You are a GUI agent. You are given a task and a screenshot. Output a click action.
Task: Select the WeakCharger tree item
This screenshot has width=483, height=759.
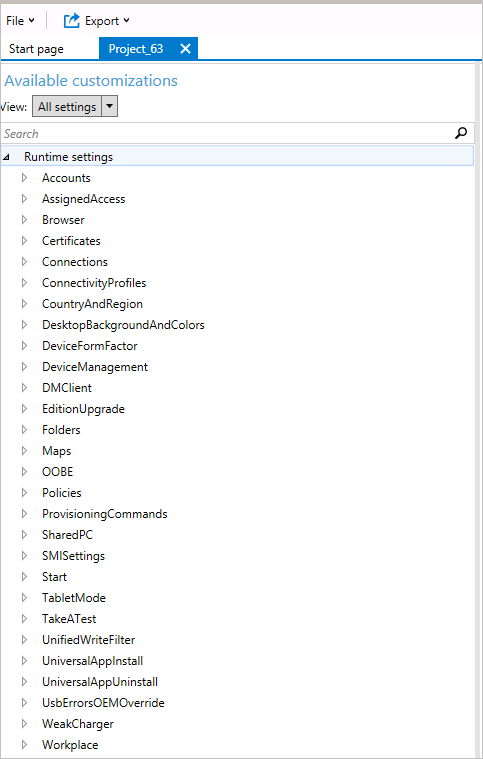77,724
